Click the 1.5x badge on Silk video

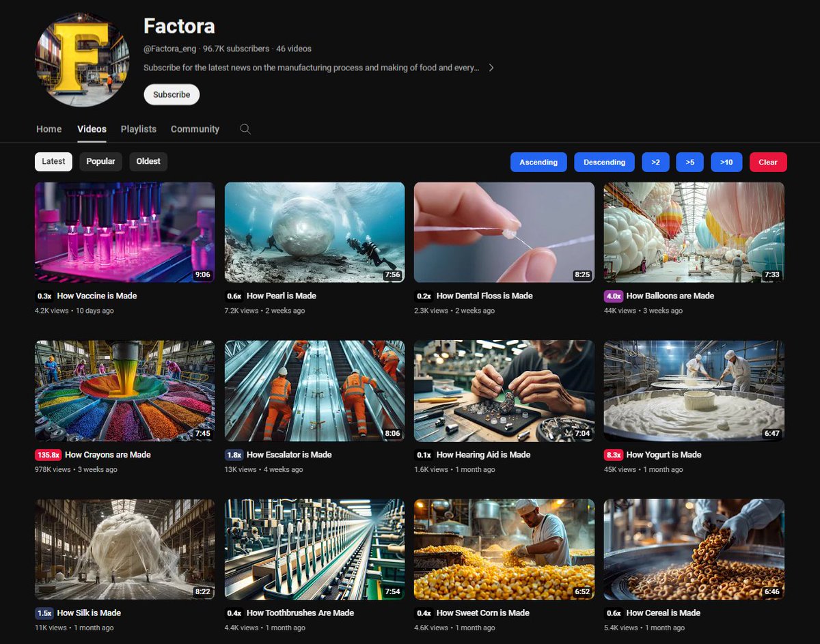pos(44,613)
